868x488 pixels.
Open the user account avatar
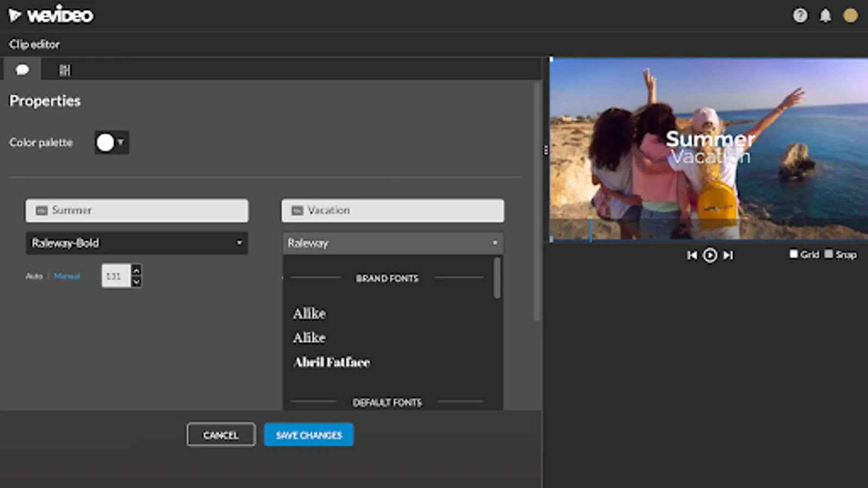pos(850,15)
